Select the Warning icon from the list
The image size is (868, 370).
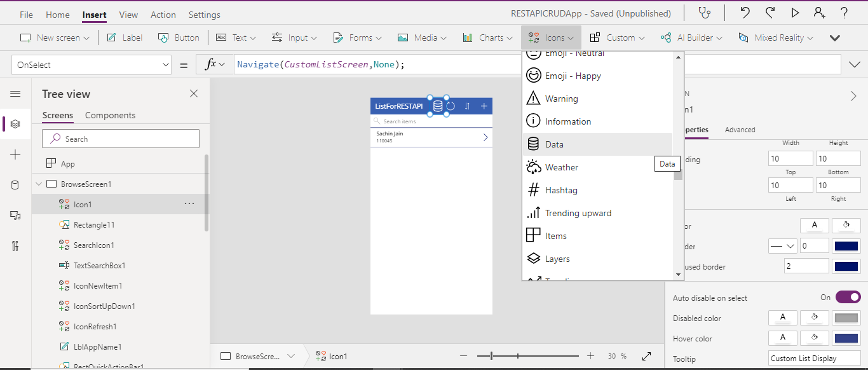tap(561, 98)
